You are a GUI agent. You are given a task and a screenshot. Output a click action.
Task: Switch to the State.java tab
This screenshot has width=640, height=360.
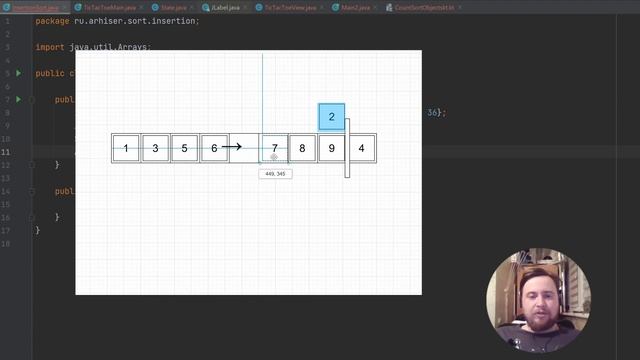(x=173, y=7)
